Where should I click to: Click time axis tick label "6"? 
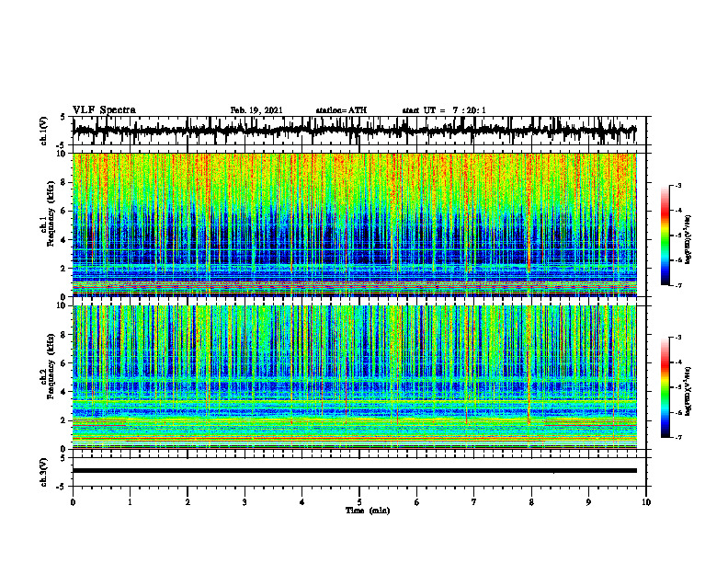point(417,502)
